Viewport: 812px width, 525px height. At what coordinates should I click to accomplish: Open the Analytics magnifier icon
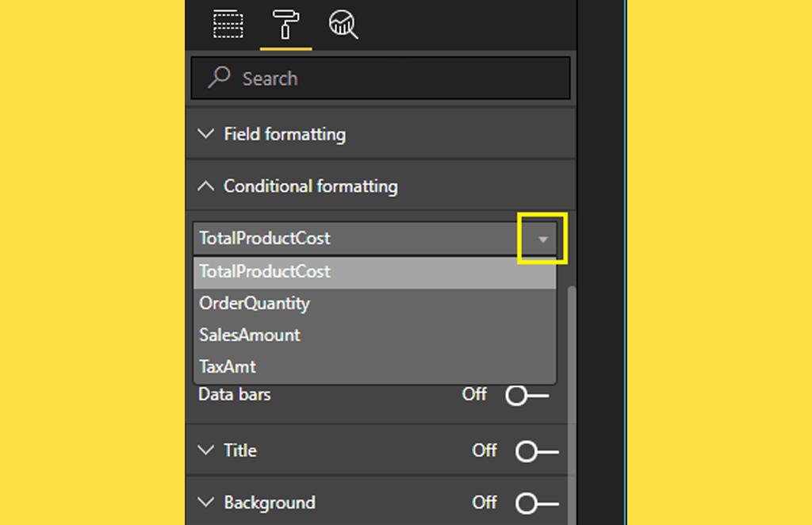tap(343, 25)
